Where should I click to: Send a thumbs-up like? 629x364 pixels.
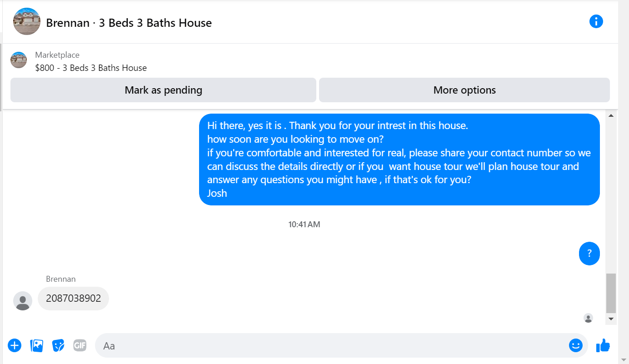603,345
